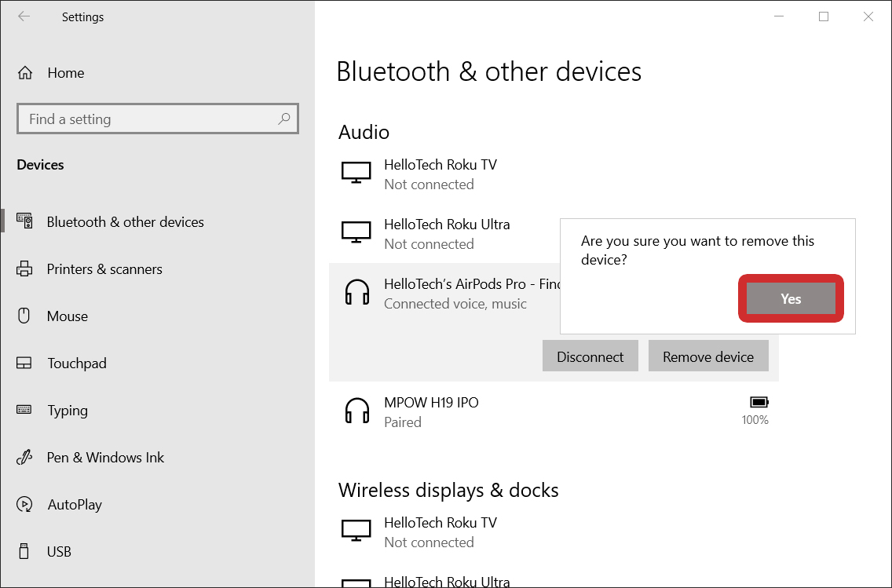This screenshot has width=892, height=588.
Task: Open Printers & scanners via its printer icon
Action: point(24,268)
